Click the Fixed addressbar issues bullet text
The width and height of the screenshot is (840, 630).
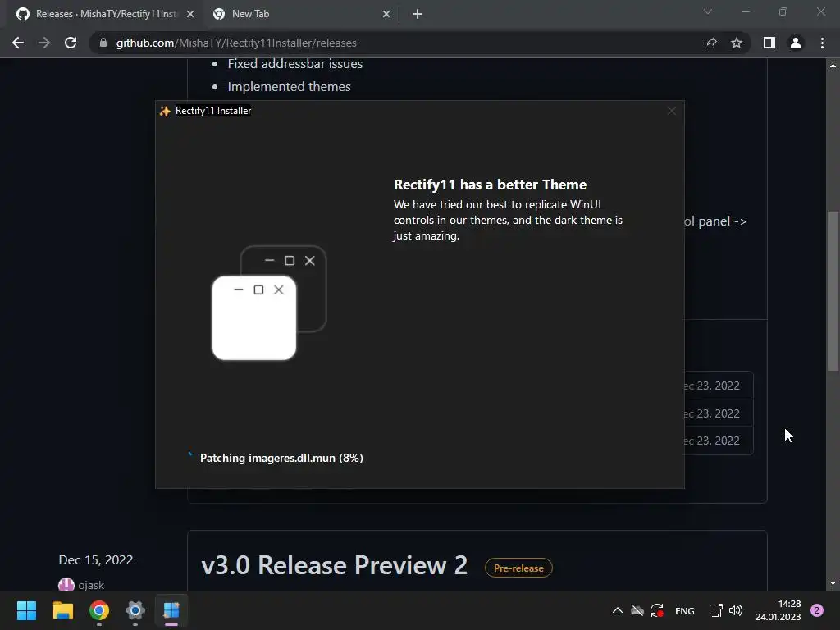(x=295, y=64)
